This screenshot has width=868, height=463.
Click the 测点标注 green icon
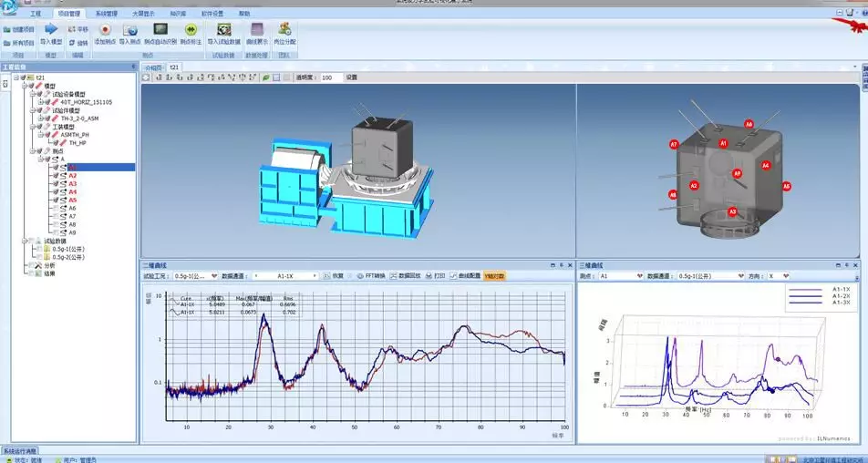191,29
